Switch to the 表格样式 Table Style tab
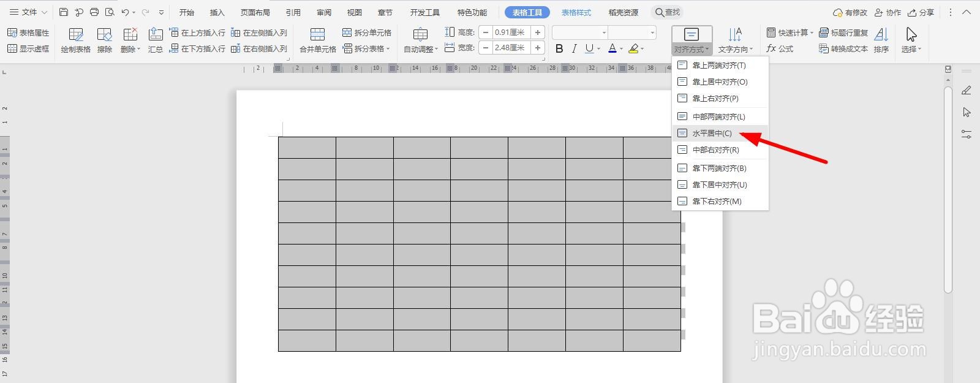 point(576,12)
